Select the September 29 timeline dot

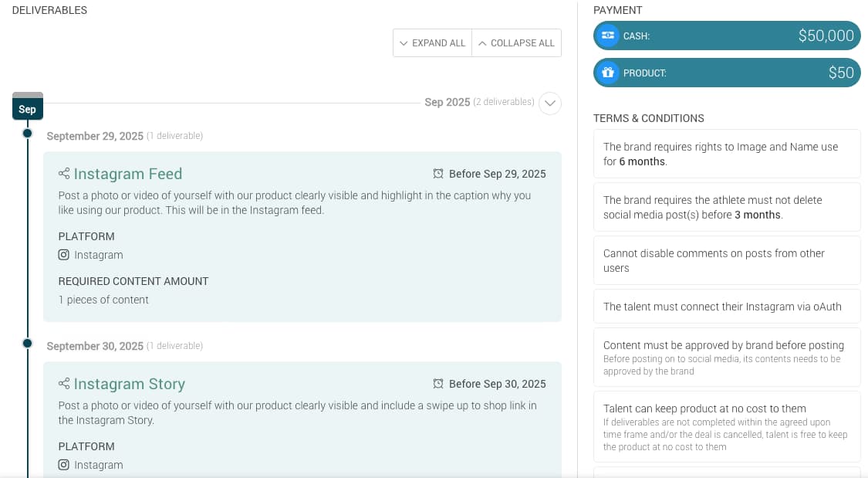click(28, 134)
